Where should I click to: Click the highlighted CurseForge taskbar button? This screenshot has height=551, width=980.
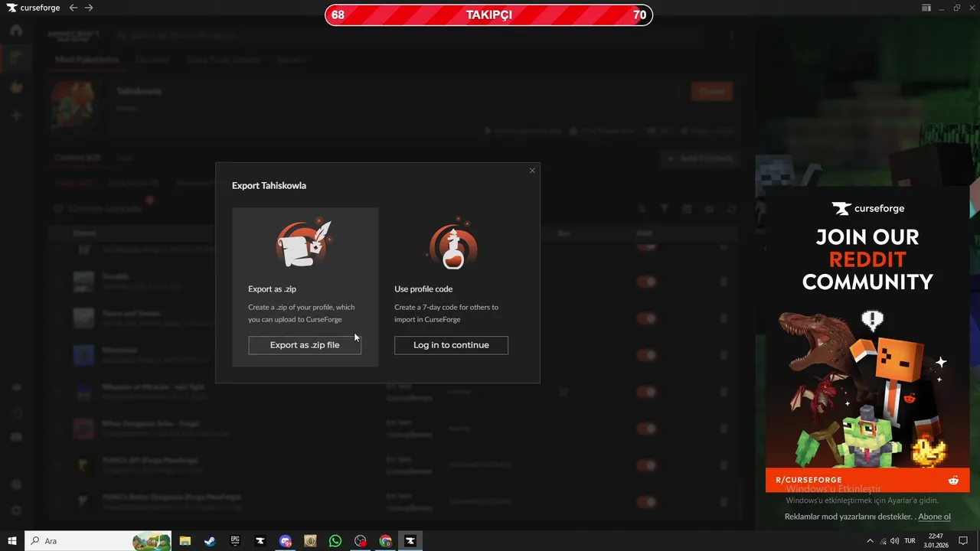[x=410, y=541]
